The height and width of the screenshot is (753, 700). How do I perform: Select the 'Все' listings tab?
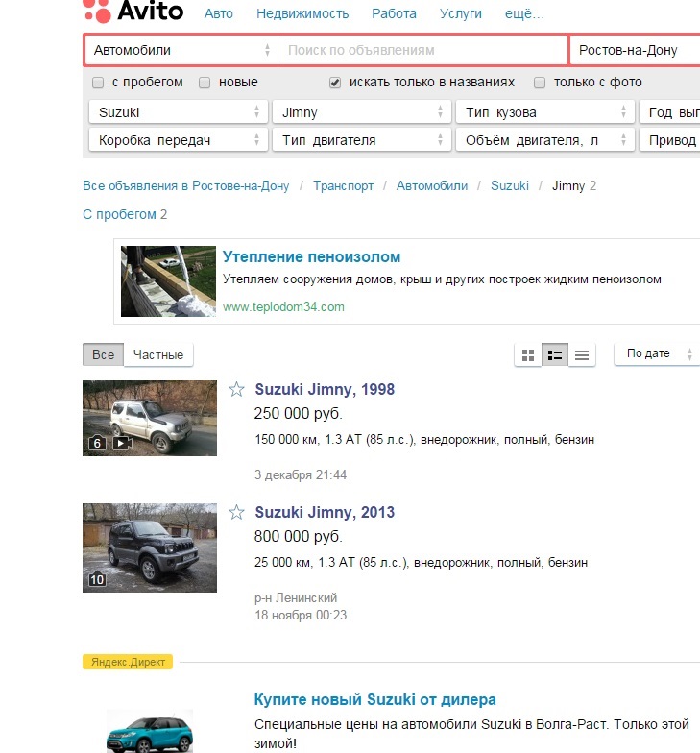point(104,355)
